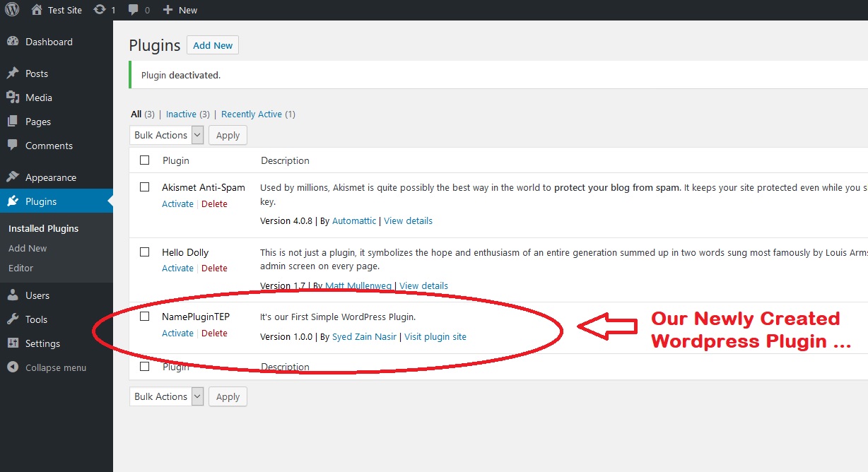View the Recently Active plugin list
Screen dimensions: 868x472
[x=251, y=114]
